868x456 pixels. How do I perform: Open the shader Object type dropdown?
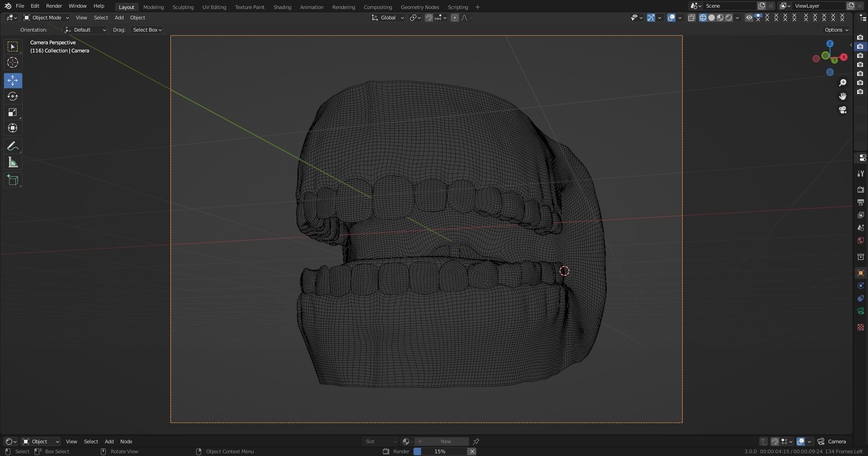(41, 442)
